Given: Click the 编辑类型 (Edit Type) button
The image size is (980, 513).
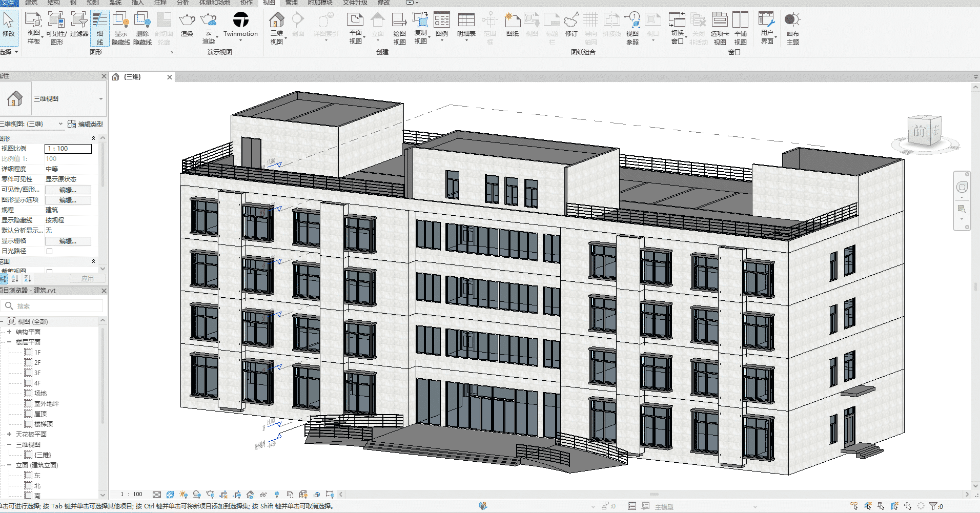Looking at the screenshot, I should pyautogui.click(x=86, y=124).
